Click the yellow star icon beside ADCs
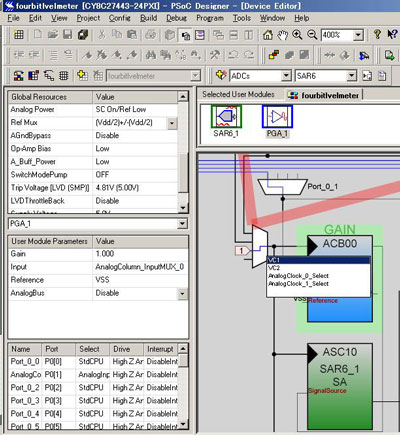Viewport: 400px width, 435px height. pyautogui.click(x=221, y=75)
